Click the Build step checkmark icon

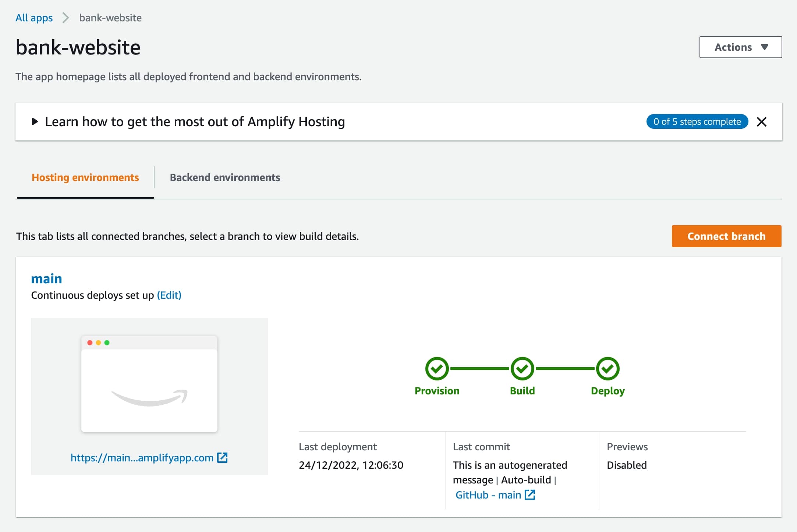[522, 368]
